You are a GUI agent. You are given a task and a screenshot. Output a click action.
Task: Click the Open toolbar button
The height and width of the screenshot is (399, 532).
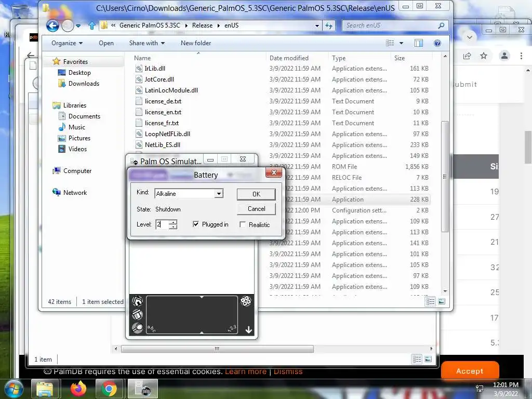[106, 43]
